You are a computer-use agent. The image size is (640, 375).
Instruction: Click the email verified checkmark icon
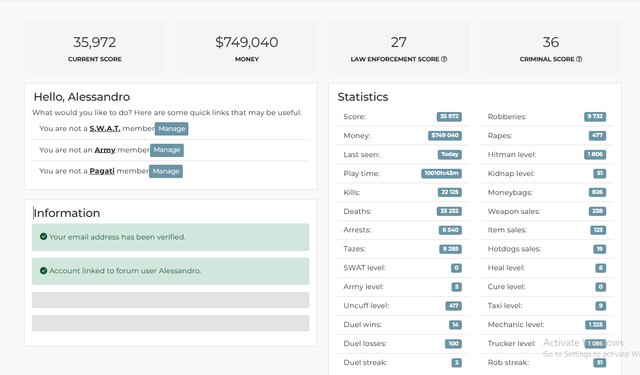pyautogui.click(x=43, y=236)
